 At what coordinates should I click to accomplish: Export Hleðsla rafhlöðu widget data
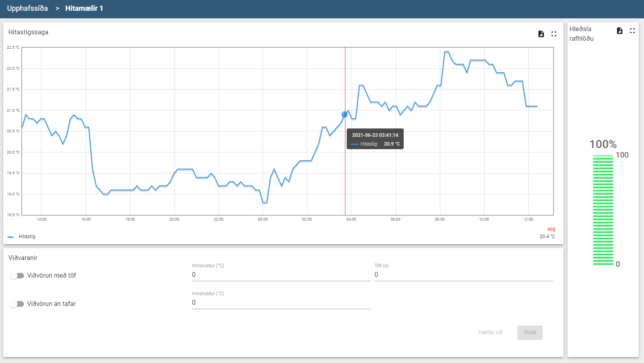coord(619,31)
